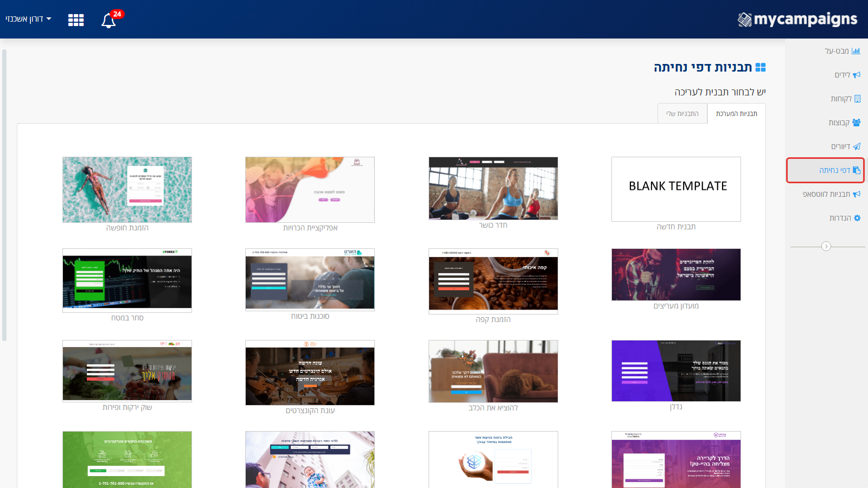Choose the BLANK TEMPLATE thumbnail

click(x=676, y=189)
